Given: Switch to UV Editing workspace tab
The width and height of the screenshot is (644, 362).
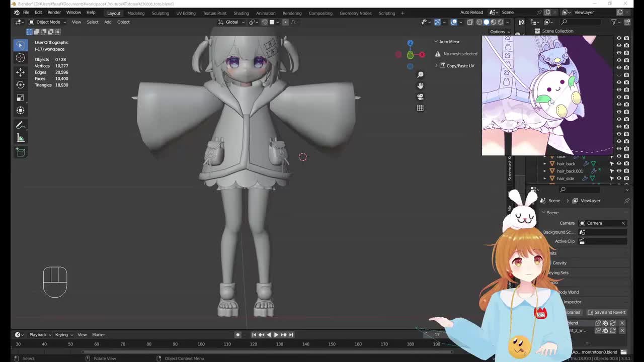Looking at the screenshot, I should (x=186, y=13).
